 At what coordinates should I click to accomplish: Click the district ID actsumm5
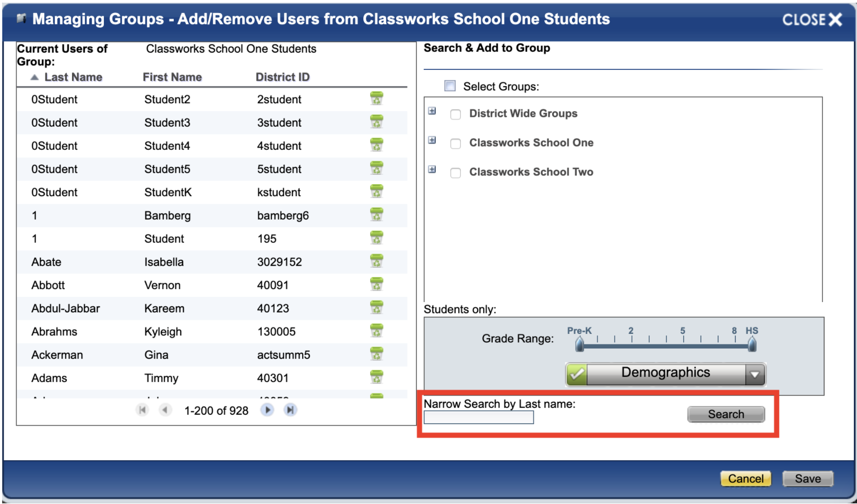click(283, 355)
